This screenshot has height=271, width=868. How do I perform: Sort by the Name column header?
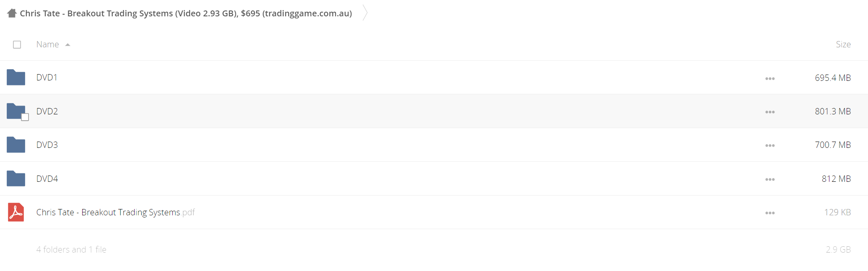[47, 44]
